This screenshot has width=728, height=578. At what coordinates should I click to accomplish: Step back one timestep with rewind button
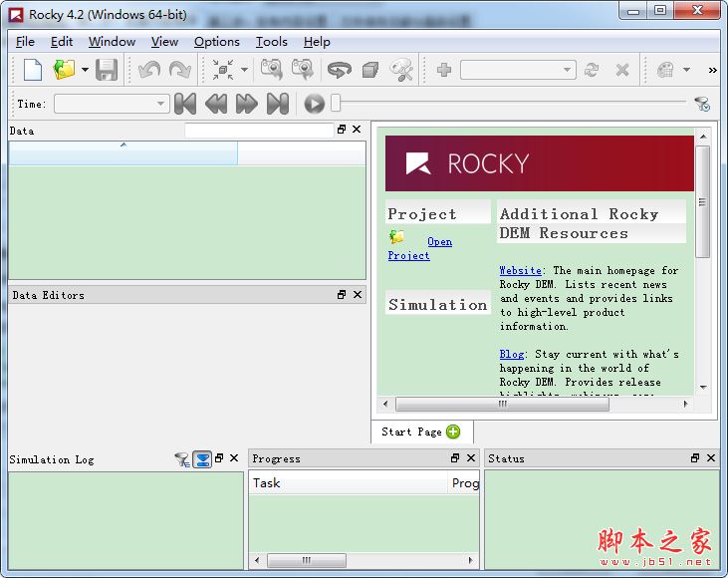pos(216,104)
